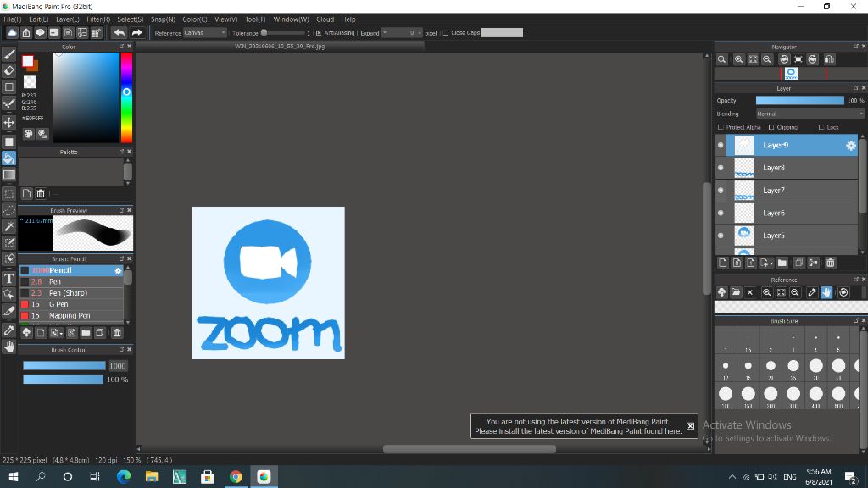The height and width of the screenshot is (488, 868).
Task: Switch to WIN_20210606_10_55_39_Pro.jpg tab
Action: click(x=280, y=47)
